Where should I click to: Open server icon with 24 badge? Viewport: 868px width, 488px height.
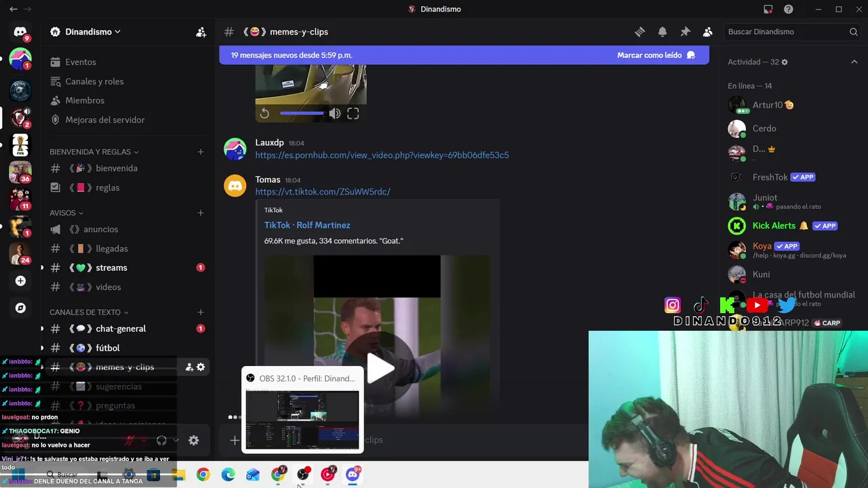[20, 253]
